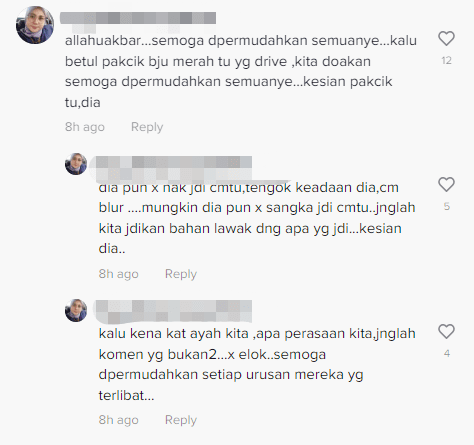Screen dimensions: 474x445
Task: Like the reply with 4 likes
Action: (x=446, y=331)
